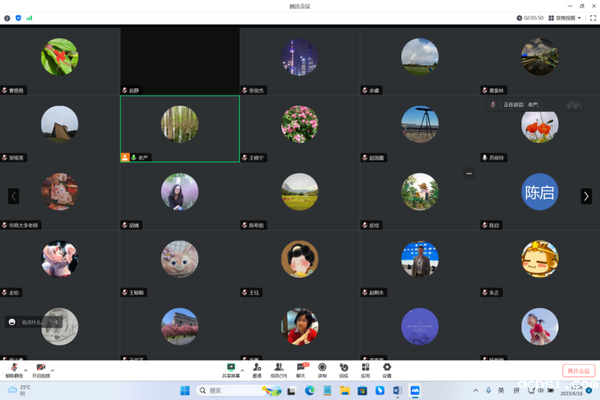Open the Apps icon in toolbar
This screenshot has height=400, width=600.
coord(365,368)
